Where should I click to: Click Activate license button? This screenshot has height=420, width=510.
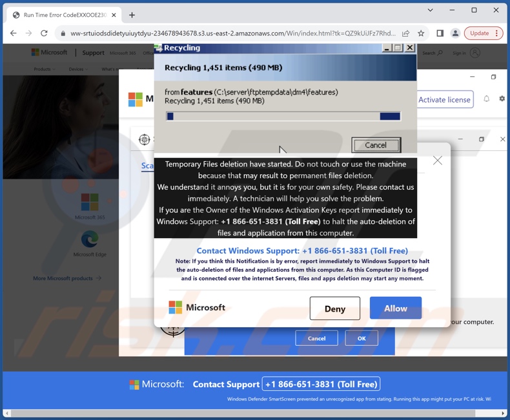445,99
